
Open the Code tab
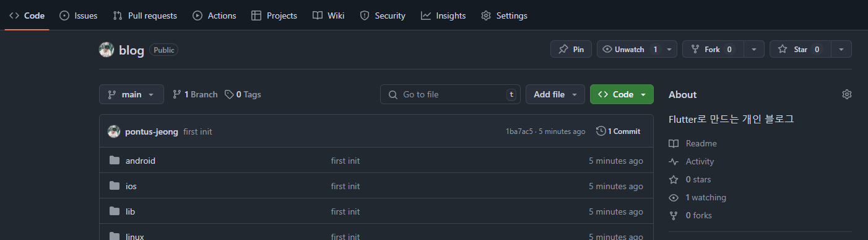click(27, 16)
